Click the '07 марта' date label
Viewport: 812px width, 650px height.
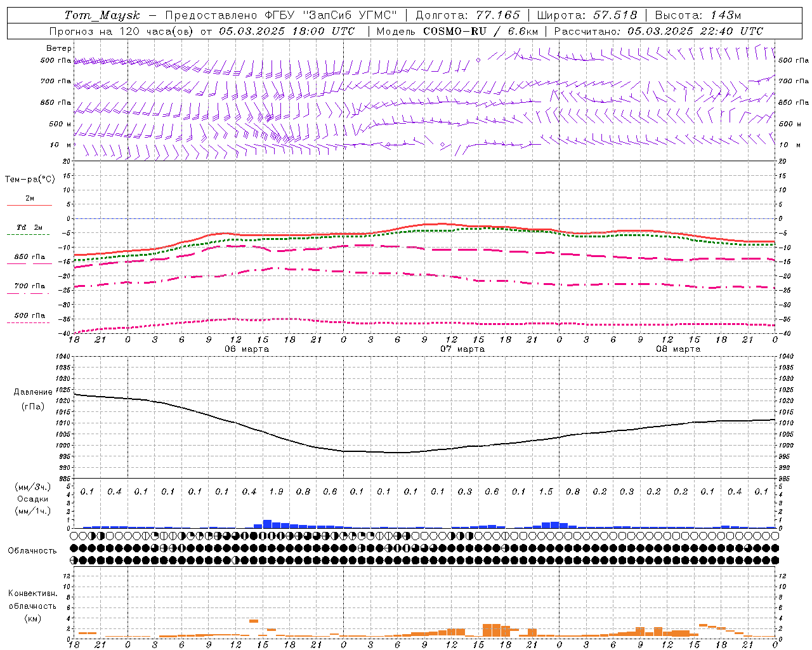462,349
